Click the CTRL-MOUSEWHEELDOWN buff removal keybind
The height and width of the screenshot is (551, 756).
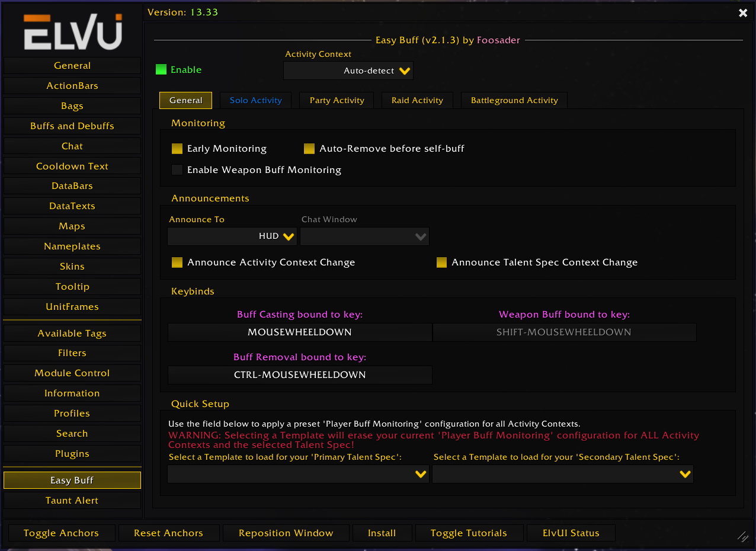point(300,375)
